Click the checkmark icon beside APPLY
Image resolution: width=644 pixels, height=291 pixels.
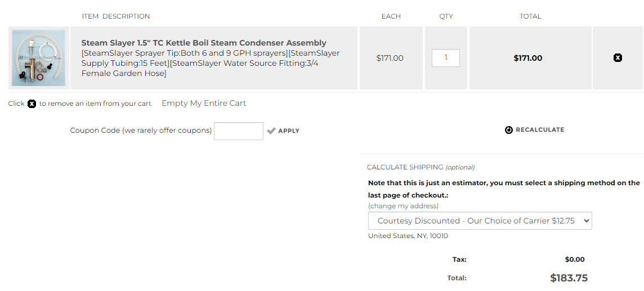[271, 131]
